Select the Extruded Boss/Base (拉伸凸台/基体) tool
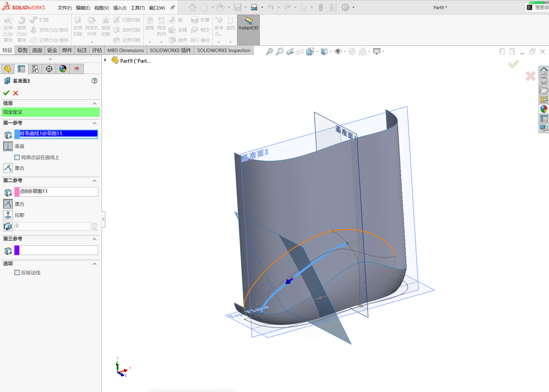This screenshot has height=392, width=549. coord(8,29)
